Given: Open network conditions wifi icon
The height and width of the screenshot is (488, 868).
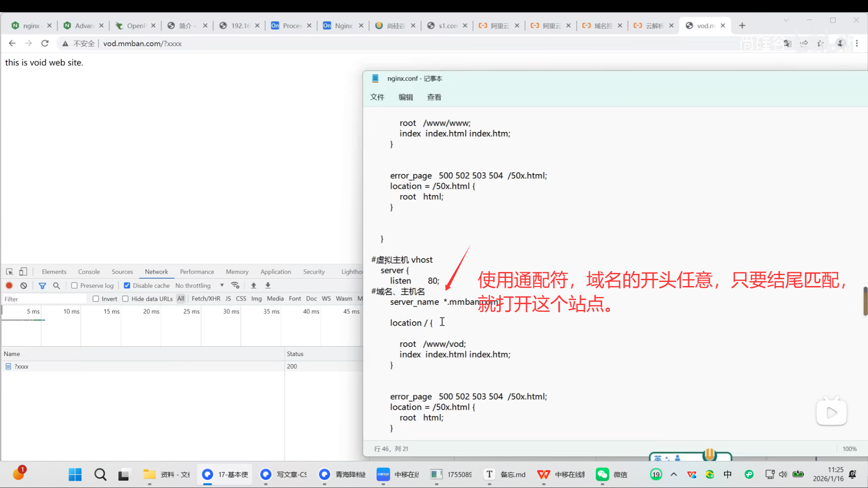Looking at the screenshot, I should point(235,286).
